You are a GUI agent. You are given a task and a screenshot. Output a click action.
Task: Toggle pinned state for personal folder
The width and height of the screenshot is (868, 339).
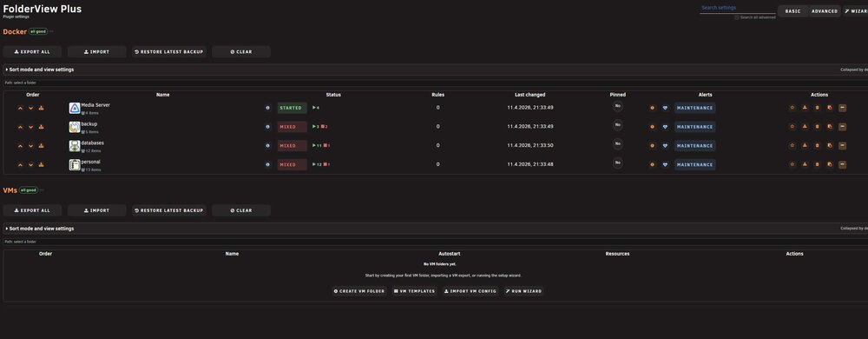coord(618,163)
